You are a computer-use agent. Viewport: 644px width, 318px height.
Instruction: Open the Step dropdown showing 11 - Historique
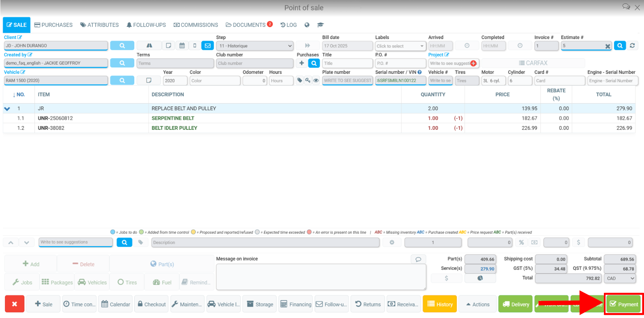(x=255, y=46)
